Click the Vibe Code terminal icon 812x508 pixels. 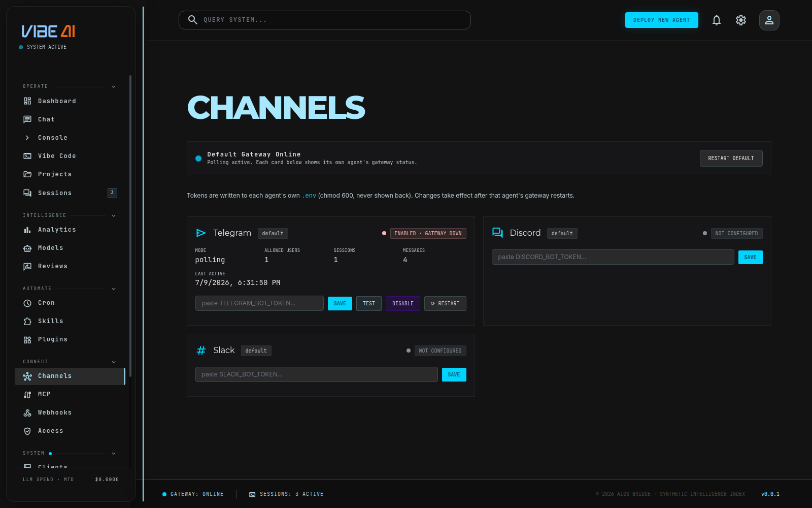[x=27, y=156]
